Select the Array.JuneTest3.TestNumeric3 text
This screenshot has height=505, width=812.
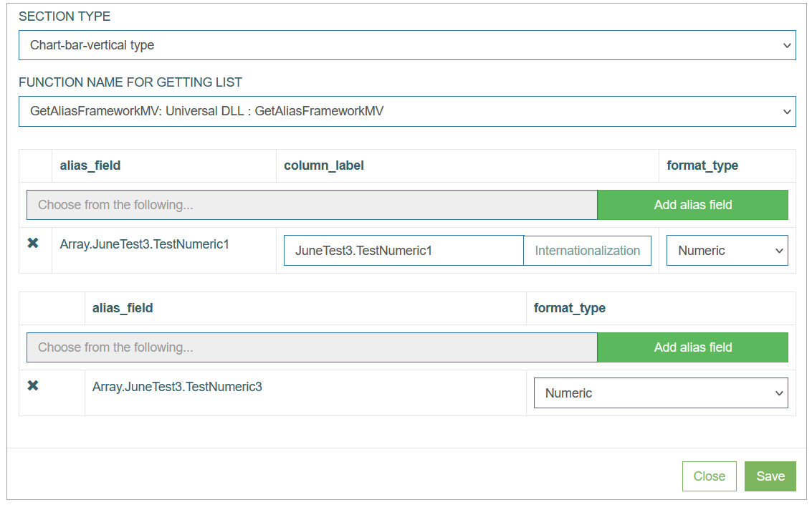(x=177, y=387)
